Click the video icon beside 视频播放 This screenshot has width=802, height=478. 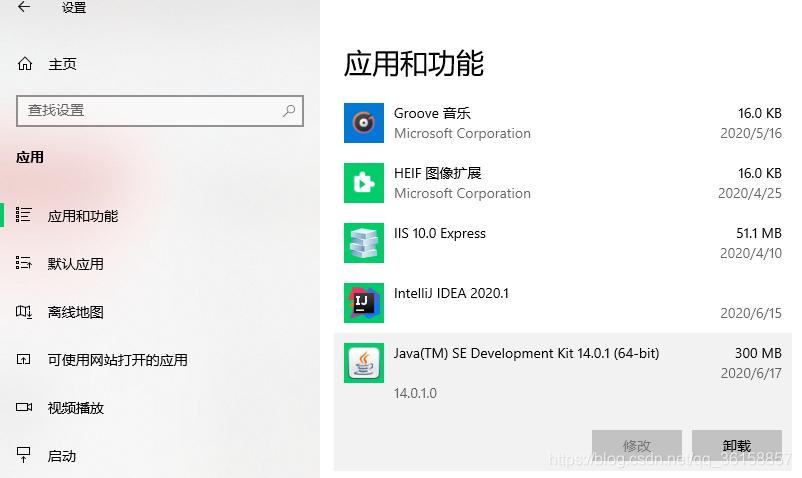pyautogui.click(x=24, y=407)
